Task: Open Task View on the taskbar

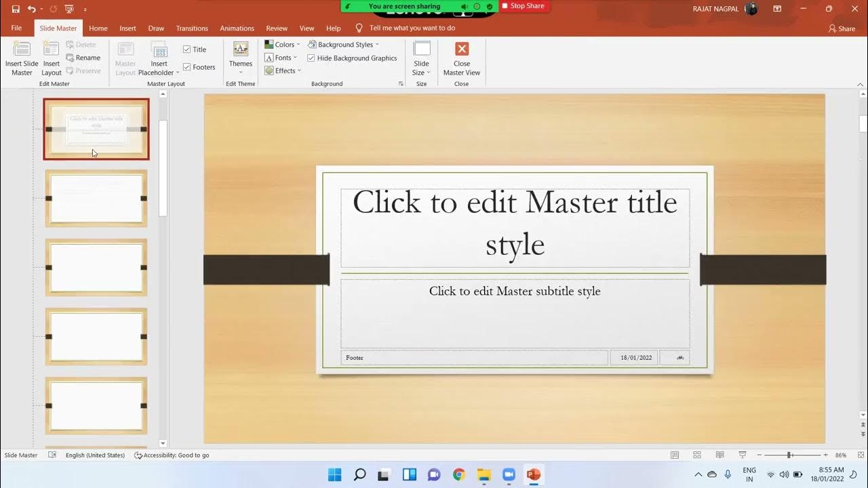Action: tap(384, 474)
